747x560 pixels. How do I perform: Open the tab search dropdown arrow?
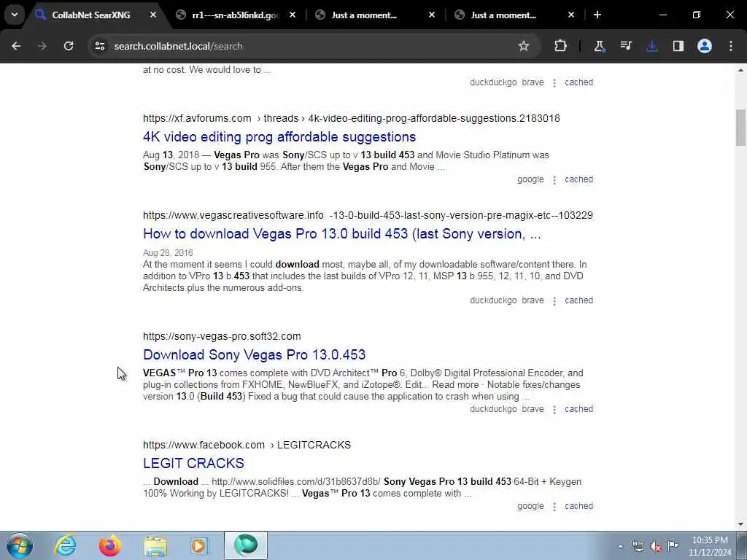point(15,15)
